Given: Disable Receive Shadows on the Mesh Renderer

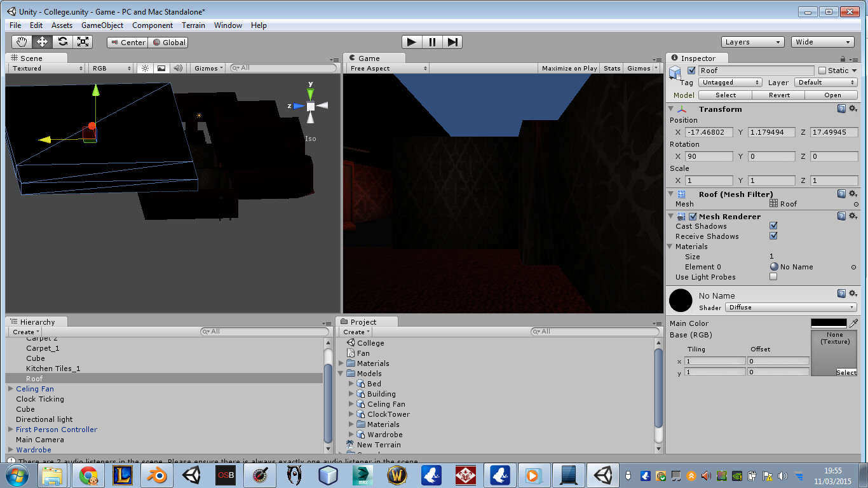Looking at the screenshot, I should coord(774,236).
